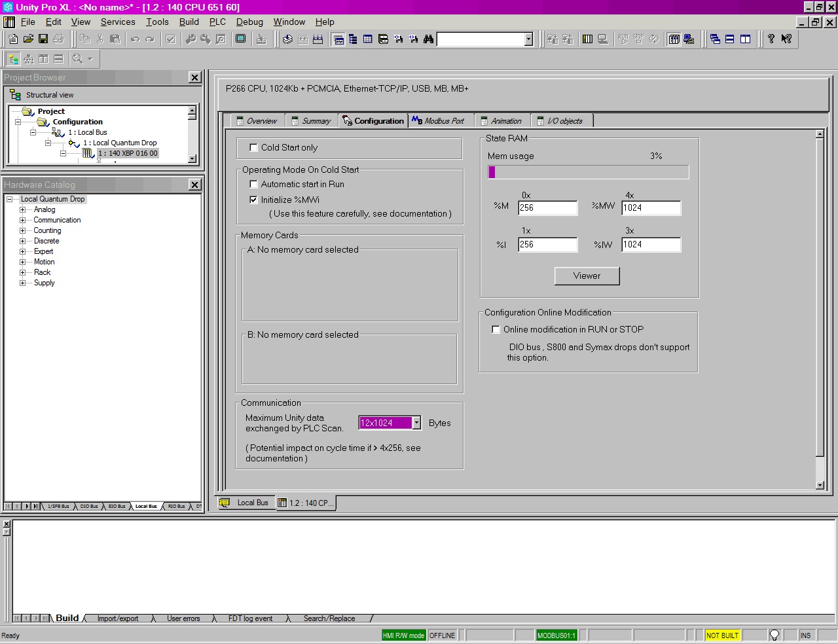Open the search combo box dropdown arrow
Screen dimensions: 838x644
coord(528,39)
